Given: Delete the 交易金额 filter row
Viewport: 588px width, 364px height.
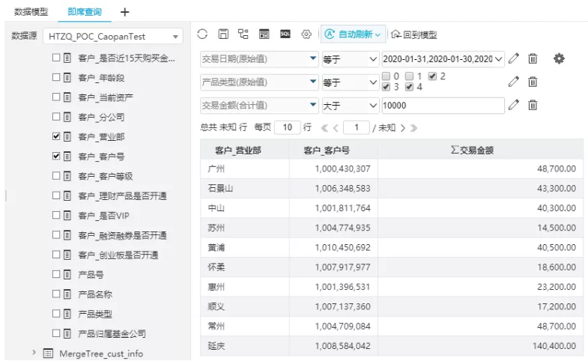Looking at the screenshot, I should click(533, 105).
